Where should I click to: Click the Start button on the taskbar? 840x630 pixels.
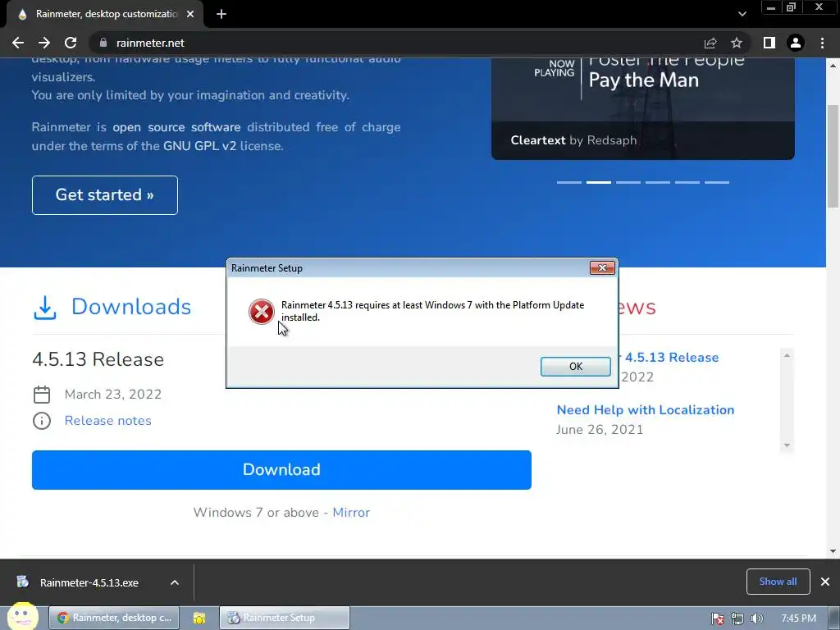(22, 617)
